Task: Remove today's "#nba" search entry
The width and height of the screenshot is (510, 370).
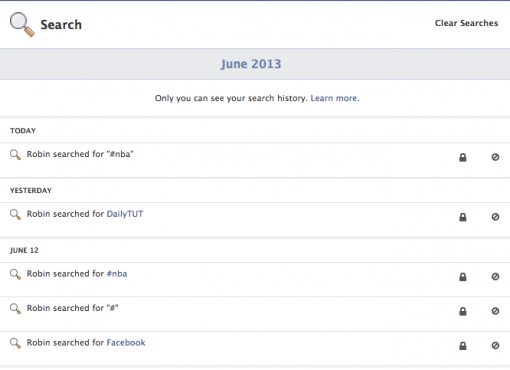Action: [x=495, y=157]
